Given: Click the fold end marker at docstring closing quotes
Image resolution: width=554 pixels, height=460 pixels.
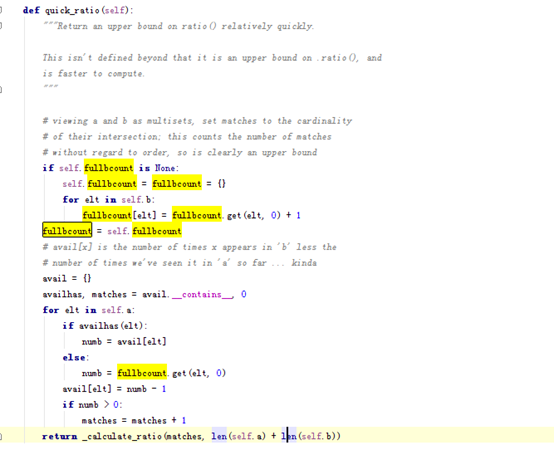Looking at the screenshot, I should tap(1, 89).
